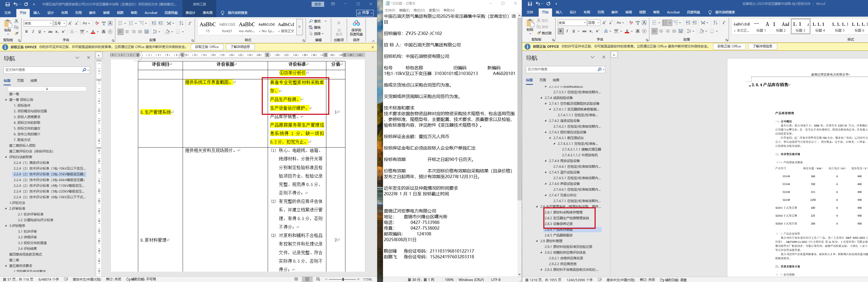
Task: Align text right in right Word window
Action: (668, 31)
